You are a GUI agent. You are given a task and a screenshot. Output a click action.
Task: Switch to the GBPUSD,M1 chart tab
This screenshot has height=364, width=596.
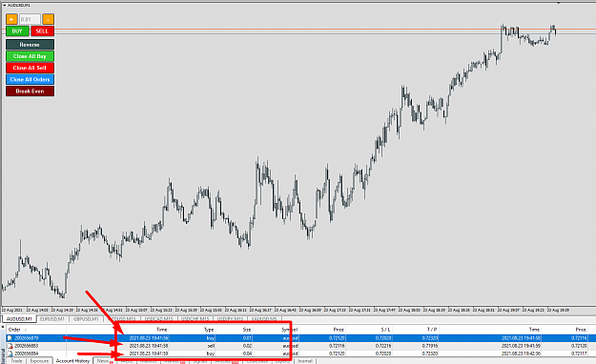pos(86,319)
